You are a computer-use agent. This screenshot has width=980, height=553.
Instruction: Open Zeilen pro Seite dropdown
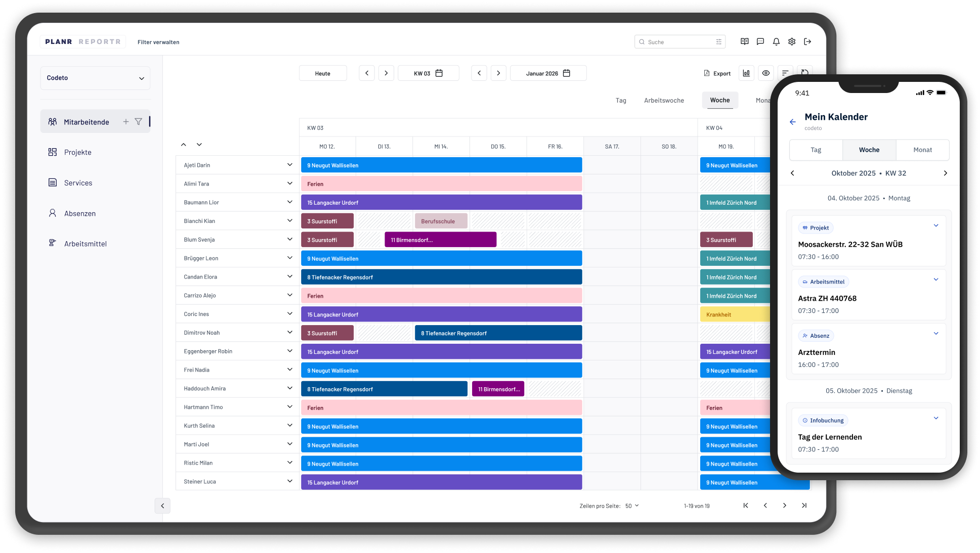pyautogui.click(x=632, y=506)
